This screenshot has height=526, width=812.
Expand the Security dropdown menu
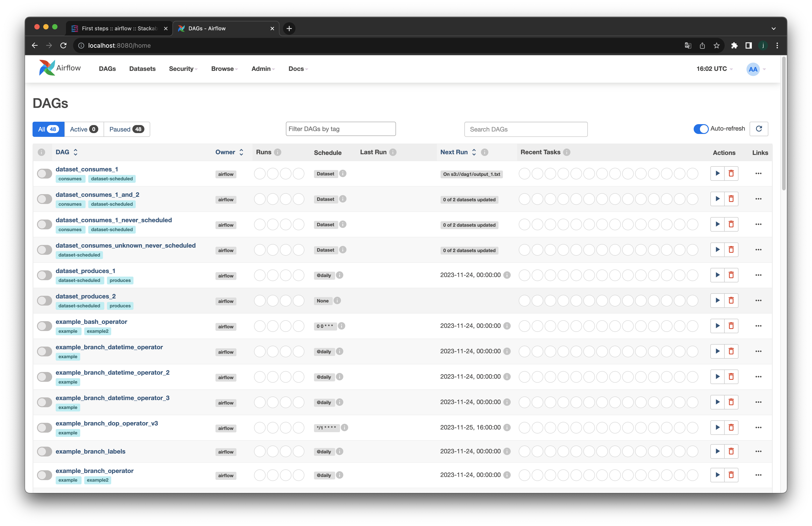pyautogui.click(x=183, y=69)
